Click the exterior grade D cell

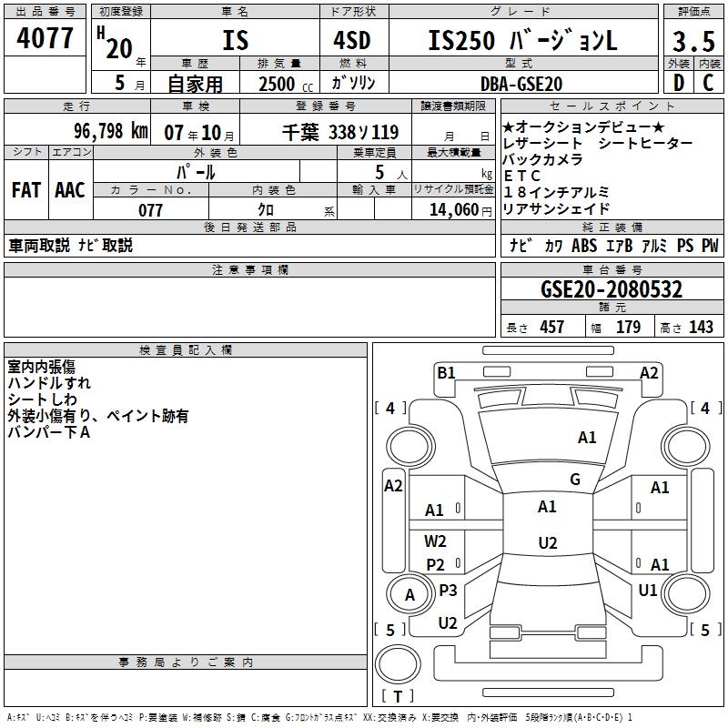coord(678,83)
